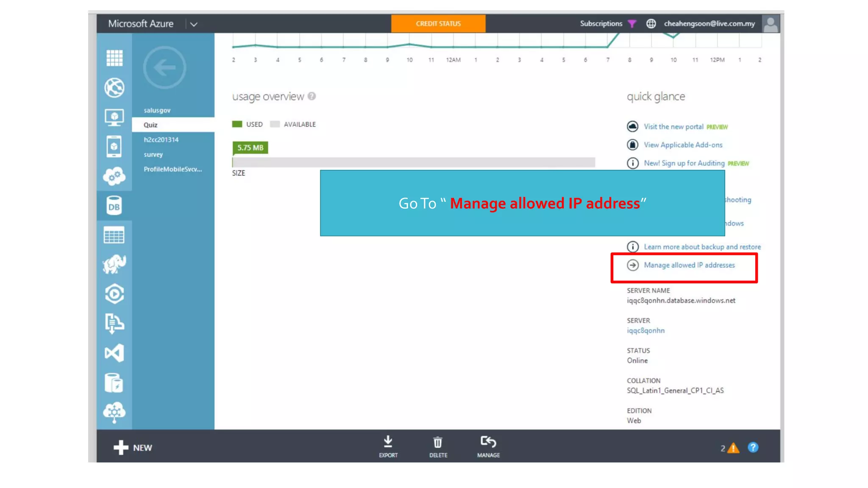
Task: Open Media Services from the play-circle icon
Action: [114, 294]
